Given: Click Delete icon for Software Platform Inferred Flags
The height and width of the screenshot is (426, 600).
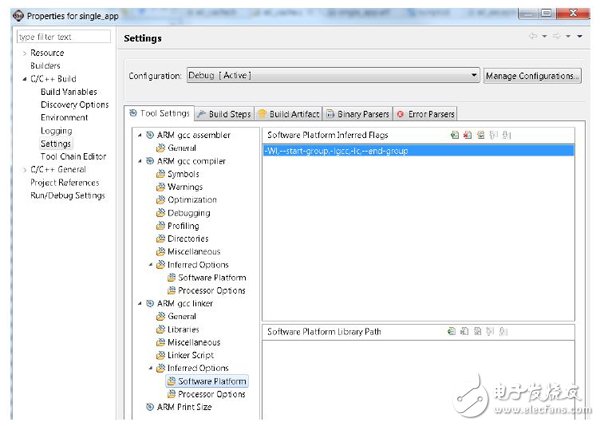Looking at the screenshot, I should [468, 134].
